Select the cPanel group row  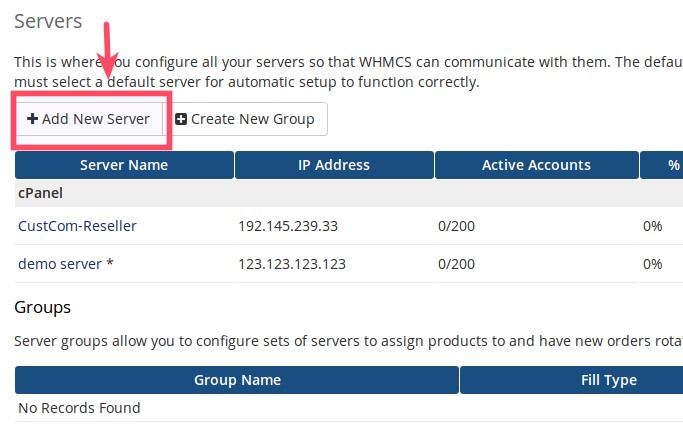point(40,193)
